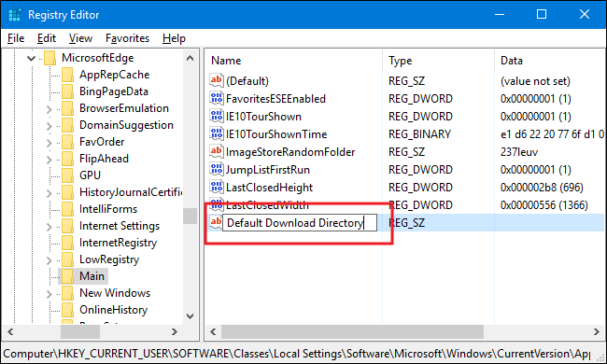Click the BingPageData folder icon
The image size is (607, 364).
[68, 91]
